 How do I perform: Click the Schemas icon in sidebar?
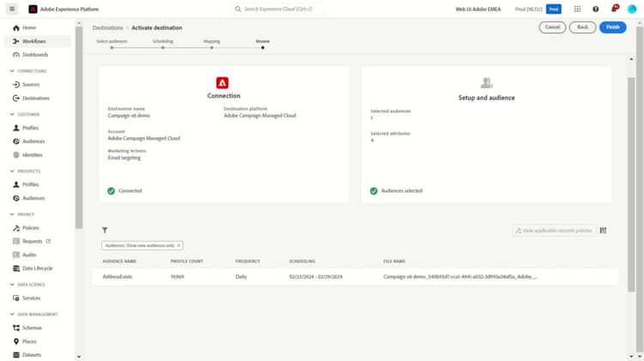16,328
